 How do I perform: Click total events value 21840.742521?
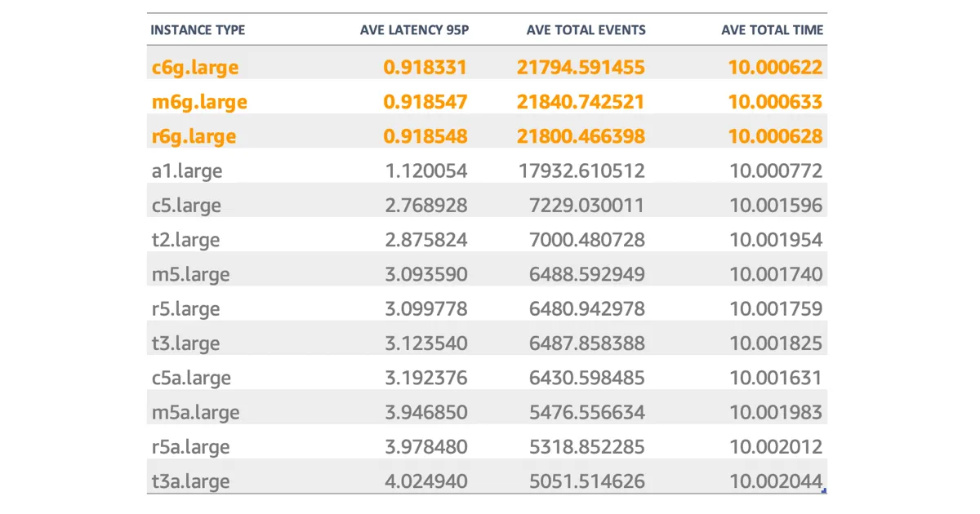point(581,101)
